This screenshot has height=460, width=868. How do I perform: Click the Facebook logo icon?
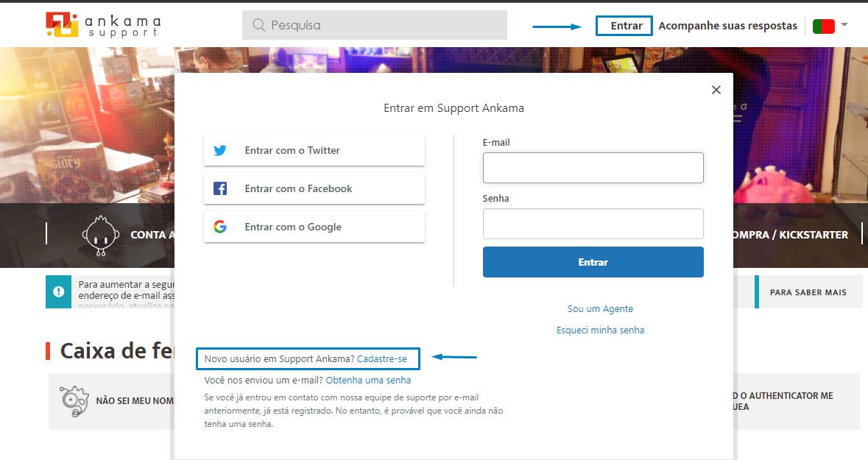pos(220,188)
